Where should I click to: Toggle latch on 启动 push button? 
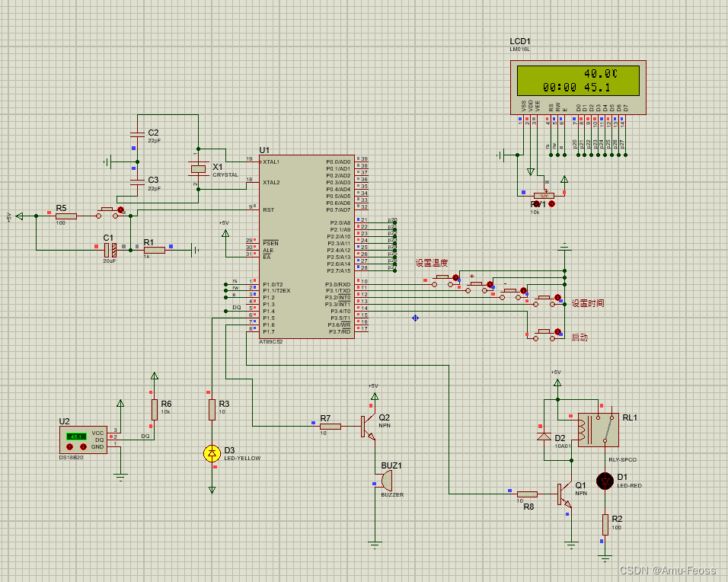click(x=557, y=331)
